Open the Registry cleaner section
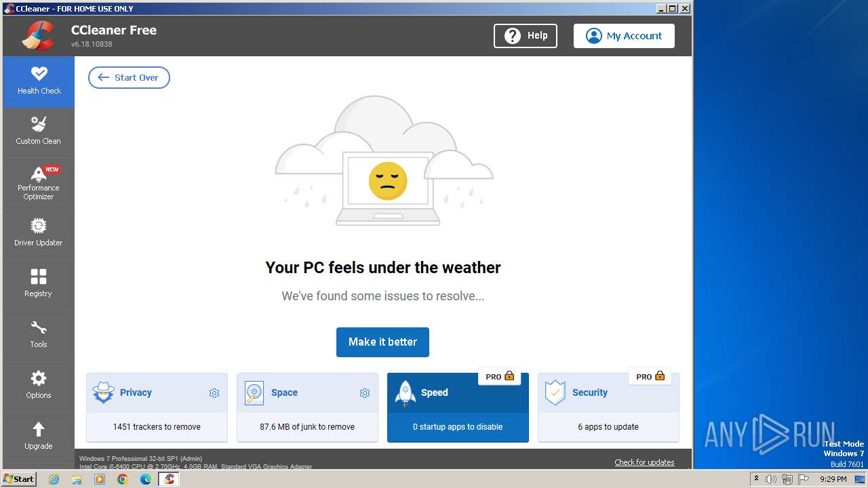This screenshot has width=868, height=488. pos(39,285)
